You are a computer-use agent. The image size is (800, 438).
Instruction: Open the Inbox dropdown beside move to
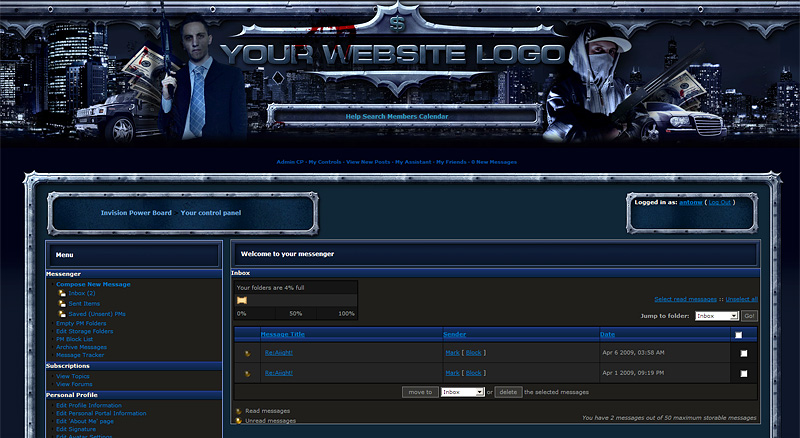462,392
